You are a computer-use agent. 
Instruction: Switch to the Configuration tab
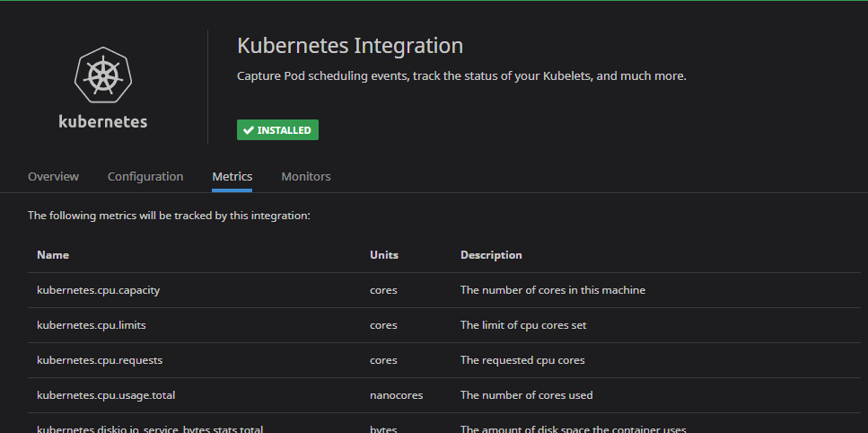pyautogui.click(x=145, y=177)
